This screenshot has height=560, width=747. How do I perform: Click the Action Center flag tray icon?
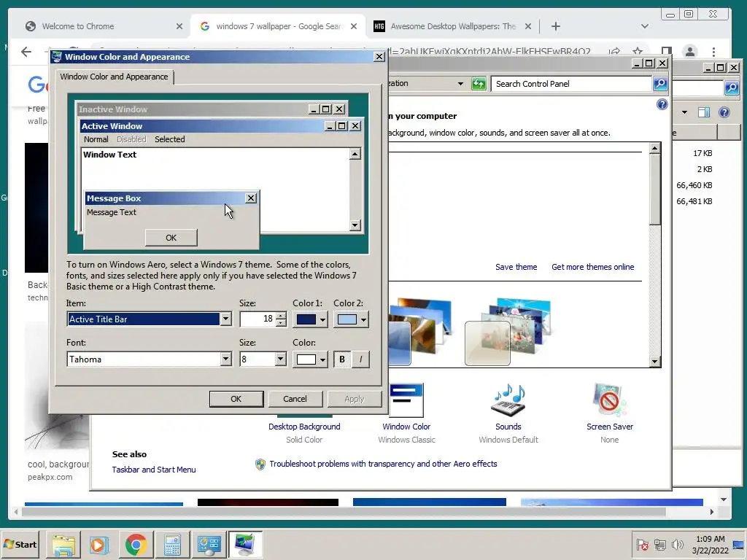coord(642,544)
